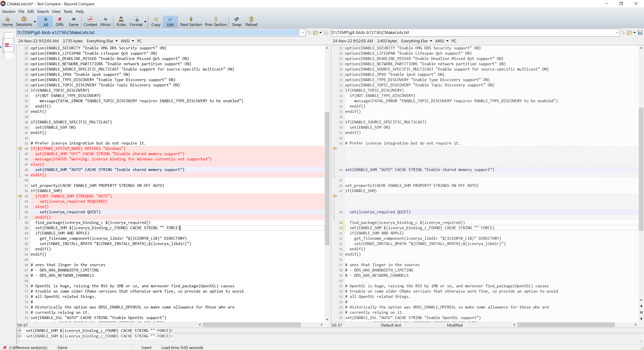Viewport: 644px width, 350px height.
Task: Swap the left and right files
Action: tap(236, 22)
